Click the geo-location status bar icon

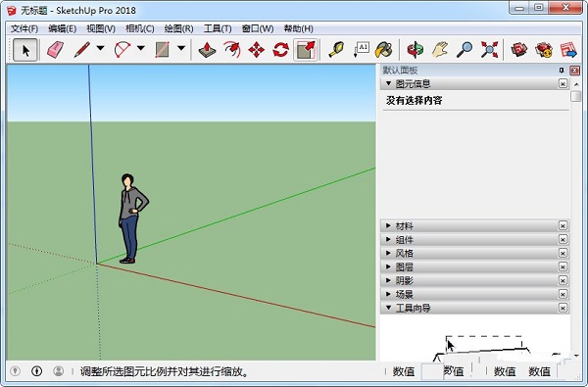coord(15,371)
